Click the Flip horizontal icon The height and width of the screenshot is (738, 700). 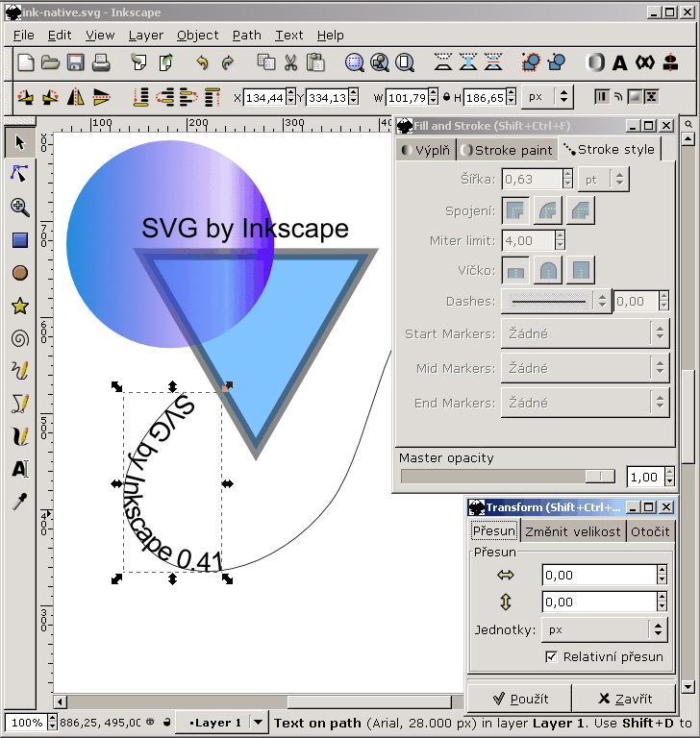click(x=75, y=97)
